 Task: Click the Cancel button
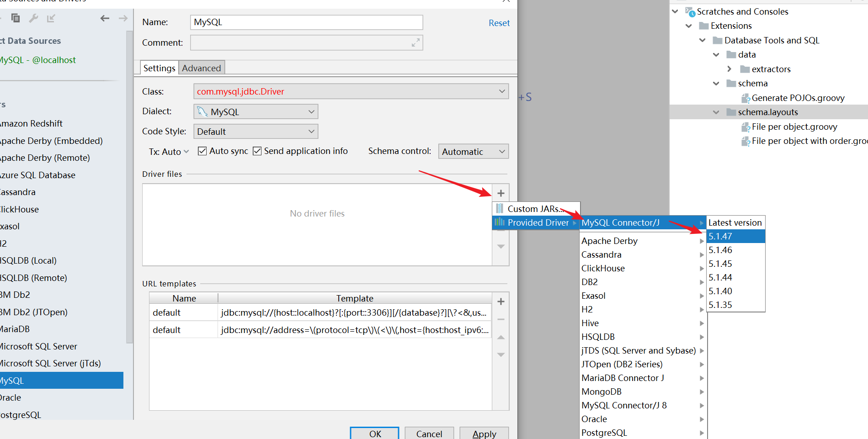pos(429,434)
